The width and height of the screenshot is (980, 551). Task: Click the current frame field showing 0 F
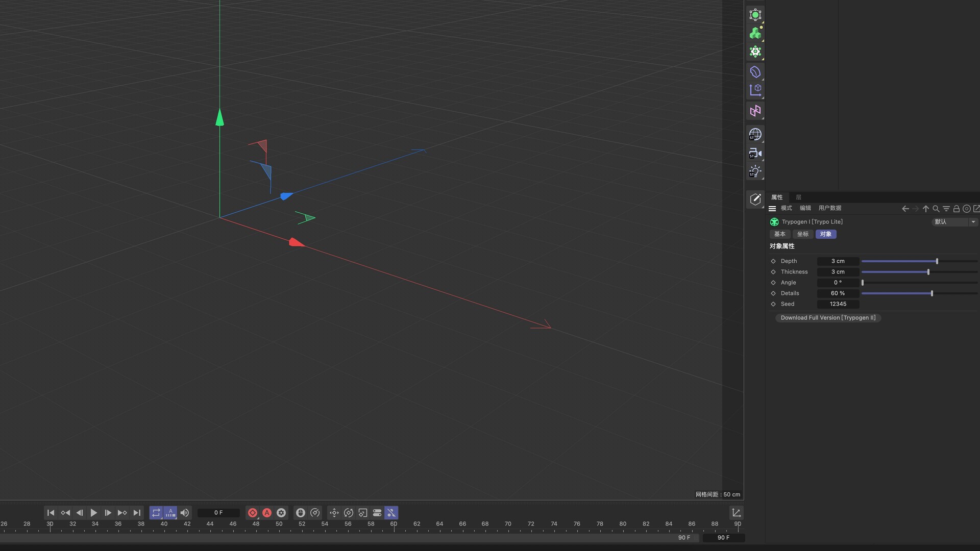(218, 513)
